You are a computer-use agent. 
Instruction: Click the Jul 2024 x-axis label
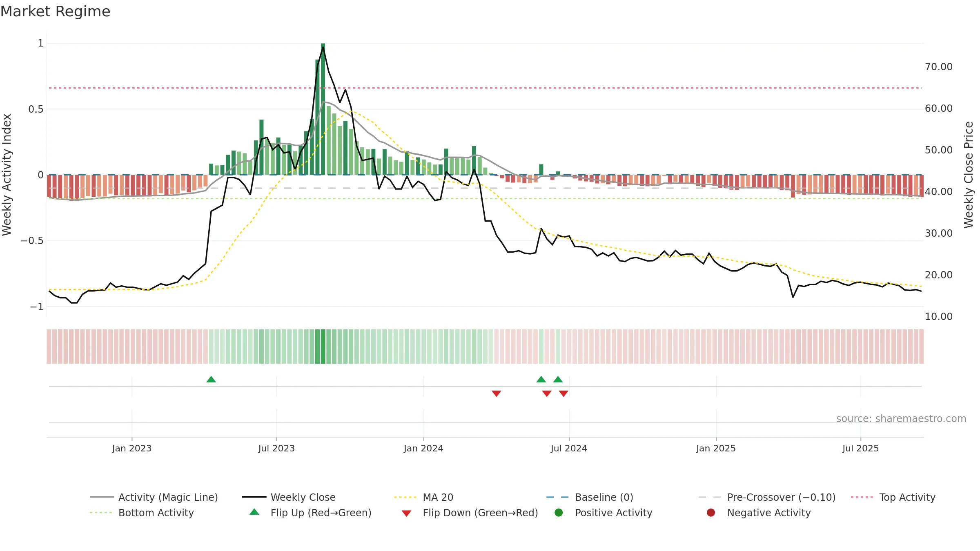pos(569,449)
